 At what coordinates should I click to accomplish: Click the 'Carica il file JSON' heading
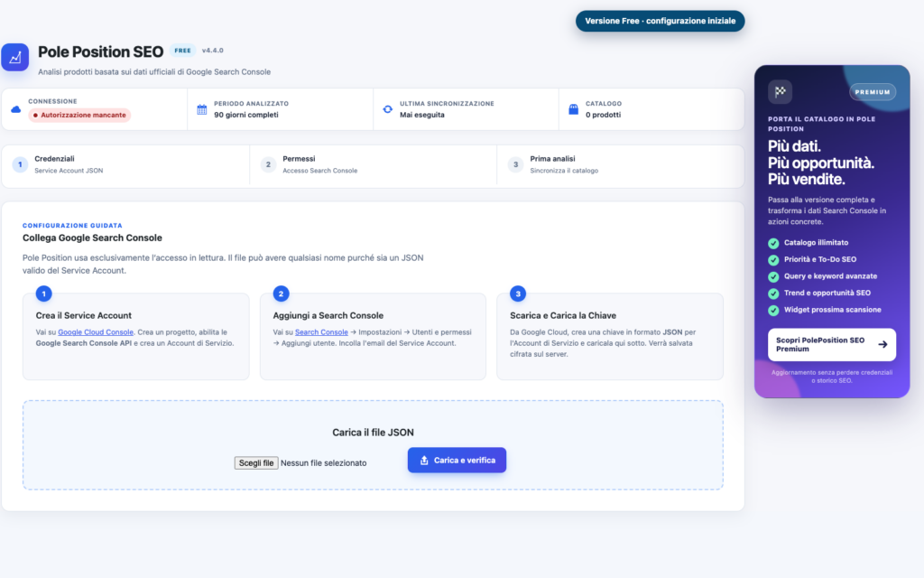point(373,433)
